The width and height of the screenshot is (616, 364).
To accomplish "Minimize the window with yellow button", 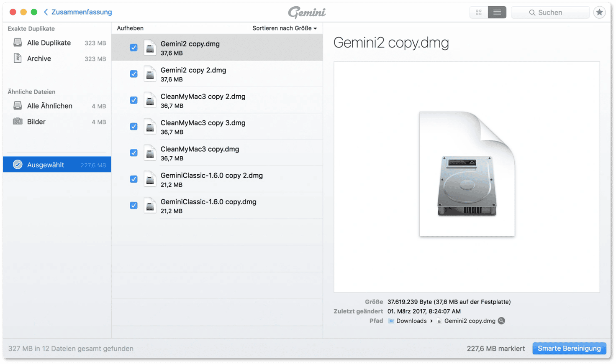I will [23, 12].
